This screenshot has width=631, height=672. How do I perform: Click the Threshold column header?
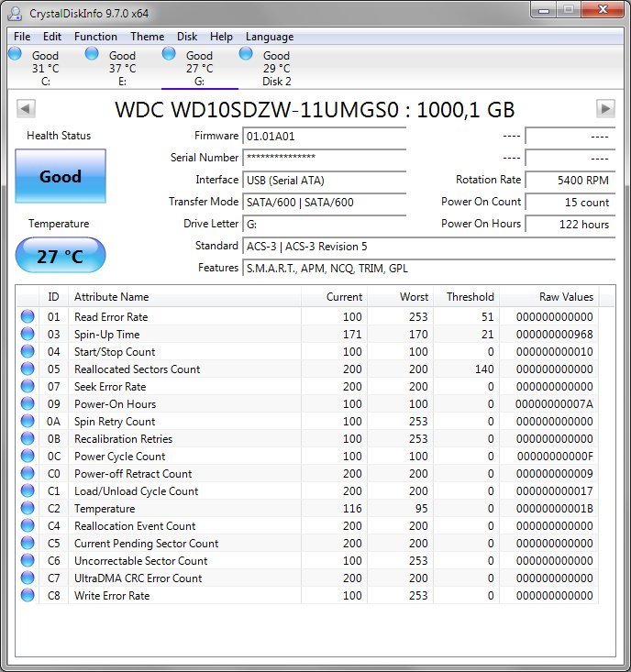(466, 296)
